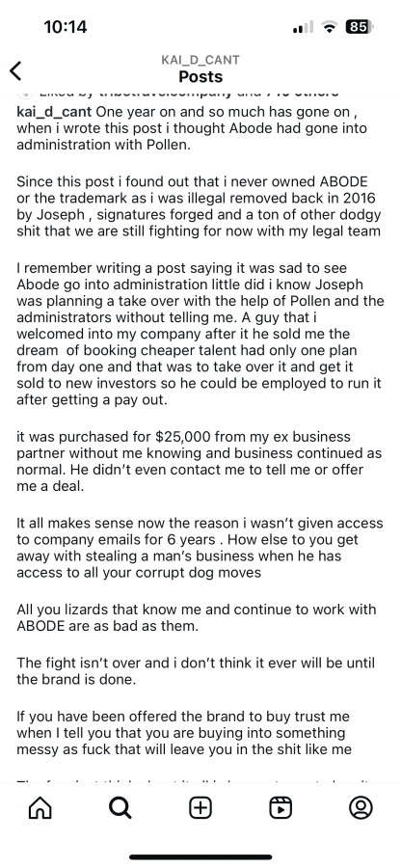401x868 pixels.
Task: Tap the caption line about lizards and ABODE
Action: (x=197, y=618)
